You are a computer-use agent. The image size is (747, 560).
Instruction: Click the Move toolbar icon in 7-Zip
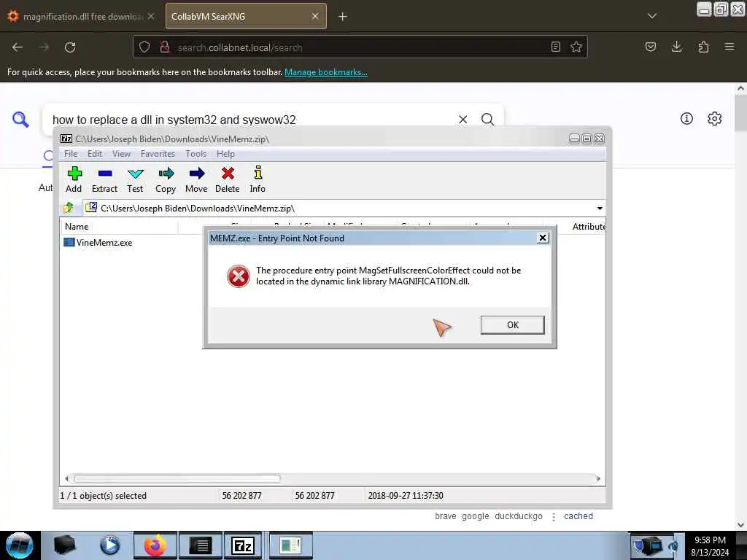coord(196,174)
